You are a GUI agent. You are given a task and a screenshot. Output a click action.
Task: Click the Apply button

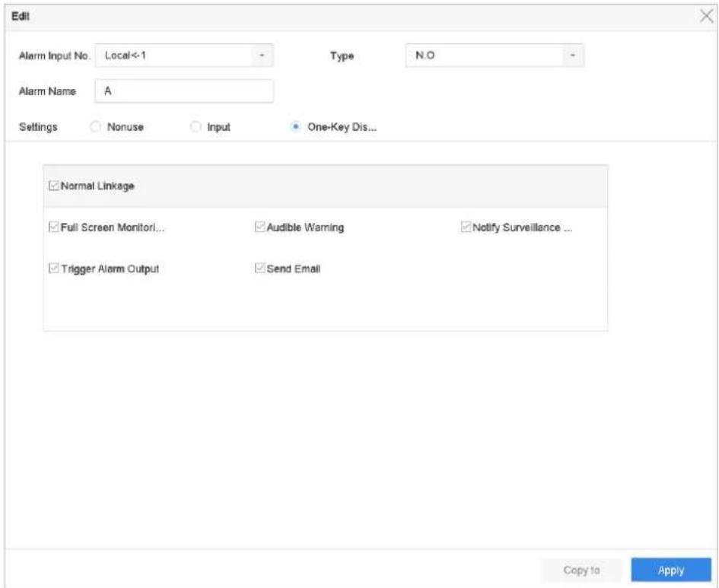[671, 571]
